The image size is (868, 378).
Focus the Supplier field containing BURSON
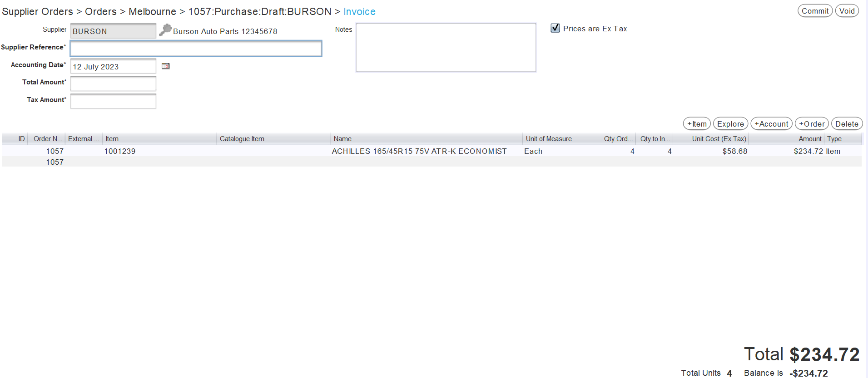coord(113,31)
